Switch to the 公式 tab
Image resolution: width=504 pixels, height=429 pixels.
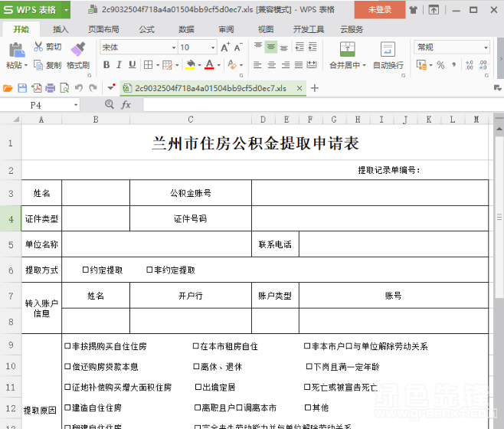(x=147, y=30)
